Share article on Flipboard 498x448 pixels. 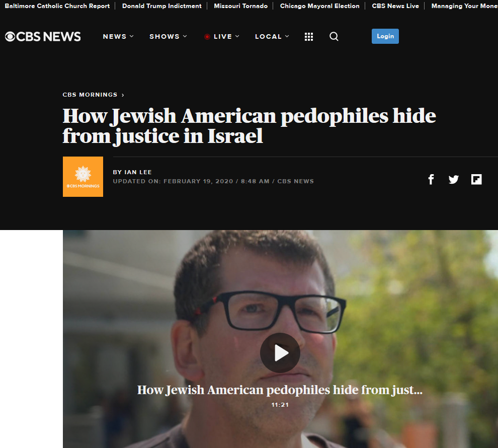[x=476, y=180]
